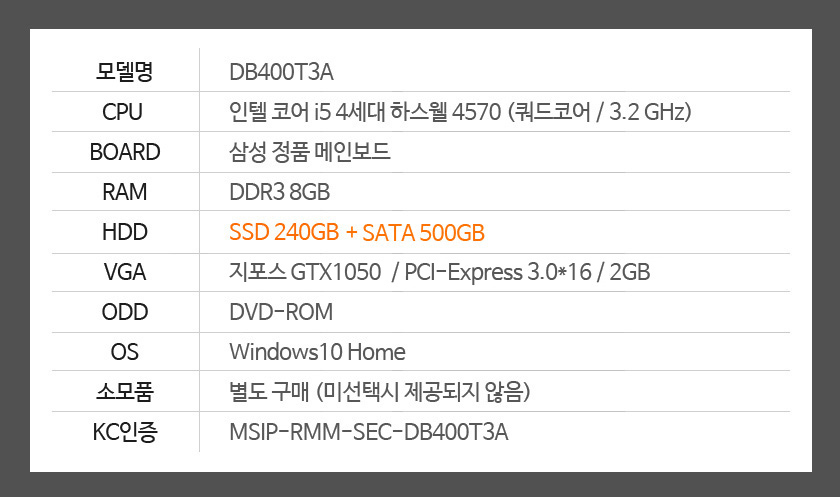Select the Windows10 Home value
Screen dimensions: 840x498
[317, 352]
